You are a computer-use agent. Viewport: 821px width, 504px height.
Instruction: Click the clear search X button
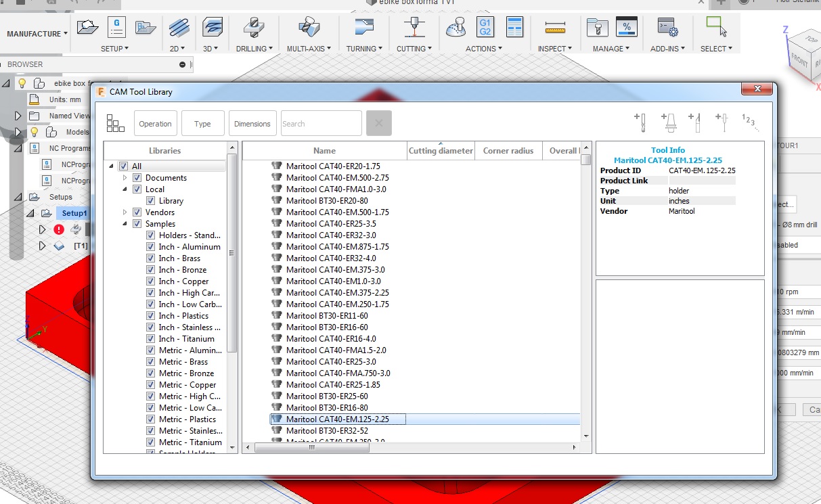(379, 123)
